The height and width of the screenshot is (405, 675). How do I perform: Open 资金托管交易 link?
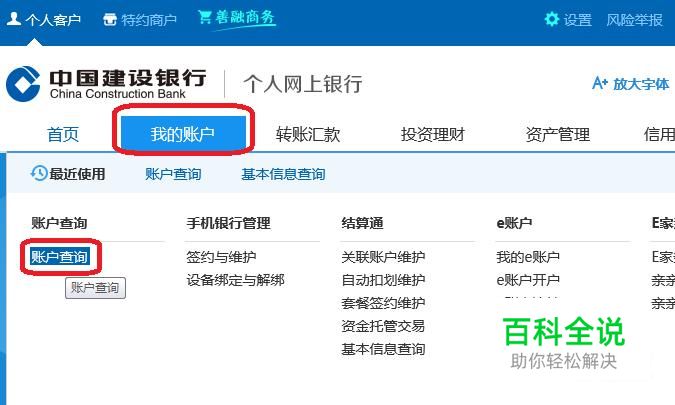[x=383, y=326]
